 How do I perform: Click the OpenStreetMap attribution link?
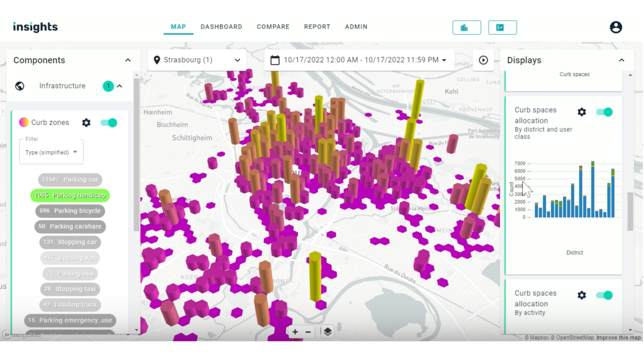pos(573,337)
